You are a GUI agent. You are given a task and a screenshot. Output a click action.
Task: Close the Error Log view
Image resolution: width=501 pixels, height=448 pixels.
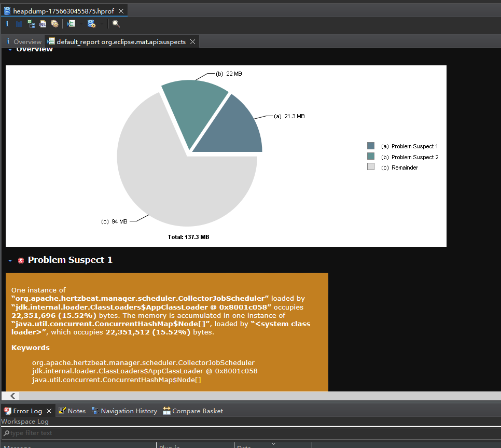(x=49, y=411)
